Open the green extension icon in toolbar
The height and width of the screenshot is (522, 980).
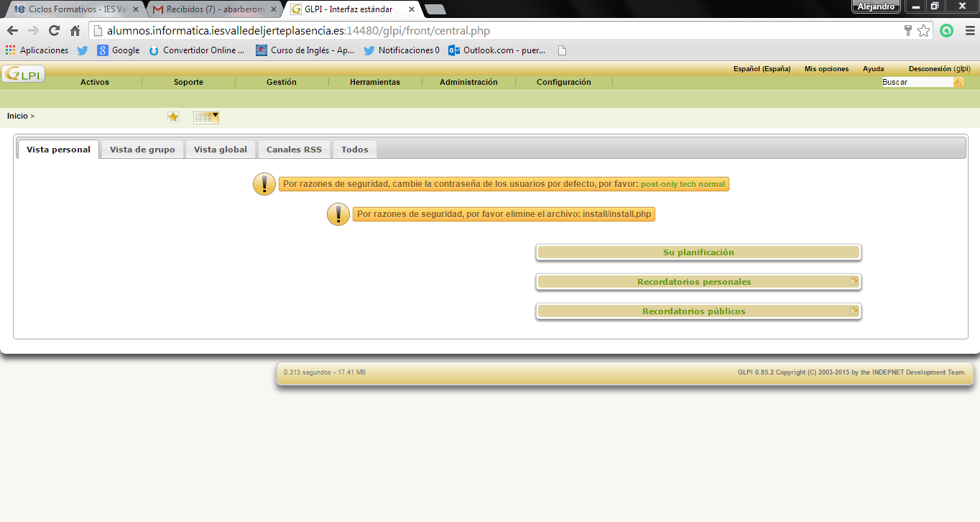(947, 31)
